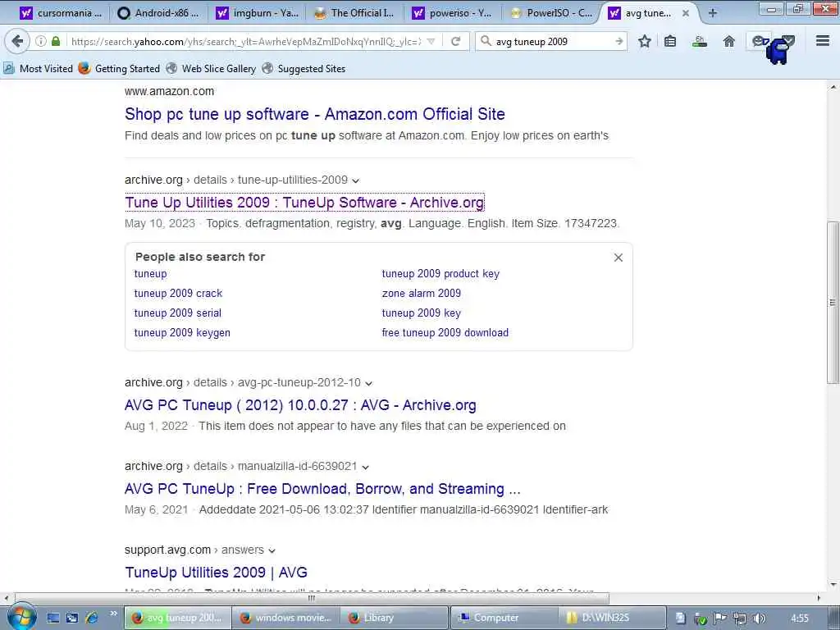Open Most Visited bookmarks folder
This screenshot has width=840, height=630.
(38, 69)
